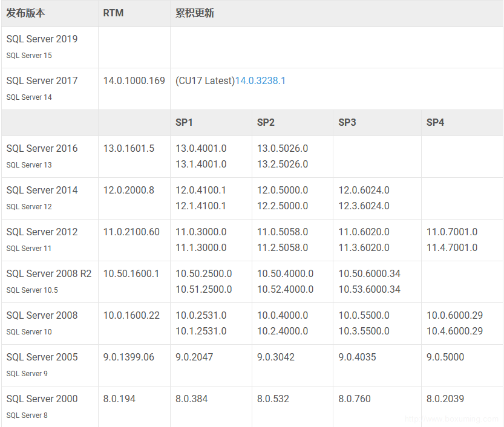Select the SP1 column header
The image size is (504, 427).
point(184,122)
